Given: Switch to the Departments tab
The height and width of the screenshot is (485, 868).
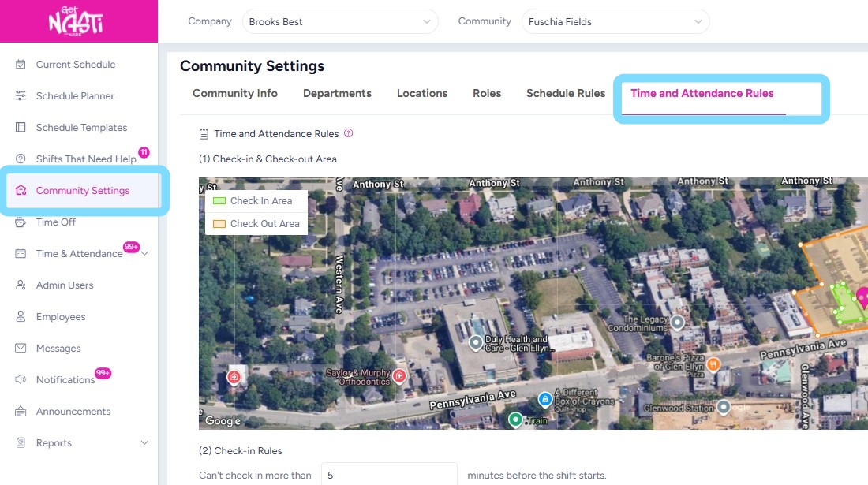Looking at the screenshot, I should (337, 94).
